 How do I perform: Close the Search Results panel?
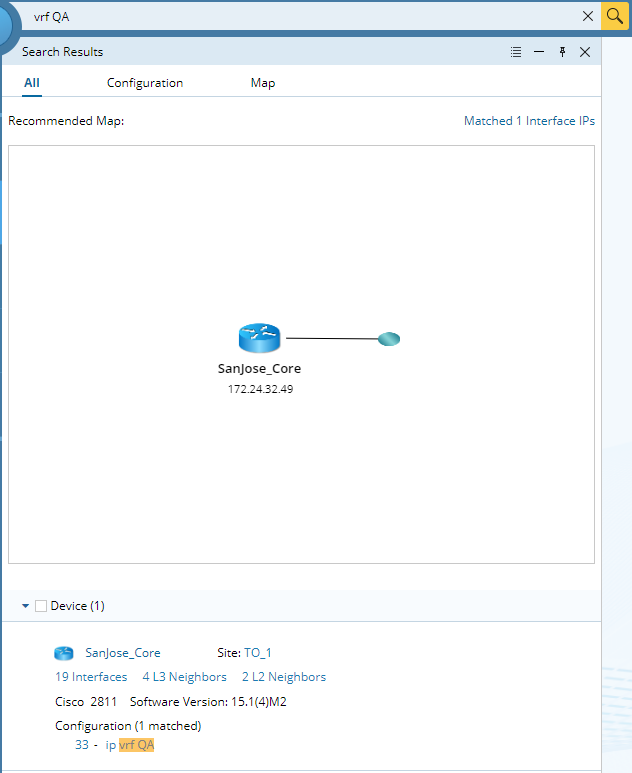click(x=585, y=52)
